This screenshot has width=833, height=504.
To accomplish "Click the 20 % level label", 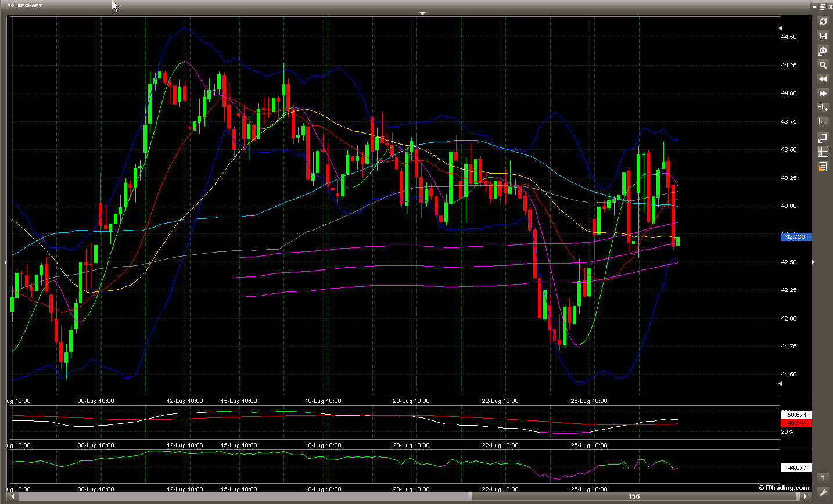I will 787,431.
